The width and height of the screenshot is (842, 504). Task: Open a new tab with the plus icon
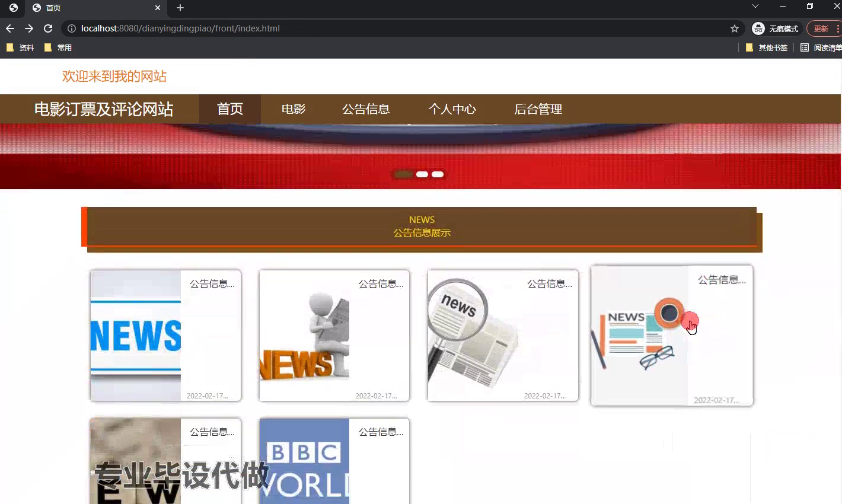point(180,8)
